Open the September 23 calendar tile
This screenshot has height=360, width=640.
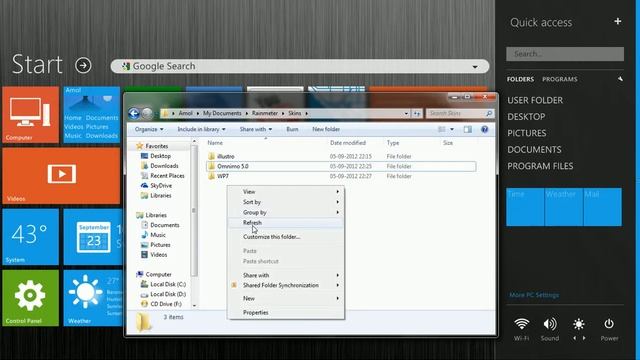point(93,237)
